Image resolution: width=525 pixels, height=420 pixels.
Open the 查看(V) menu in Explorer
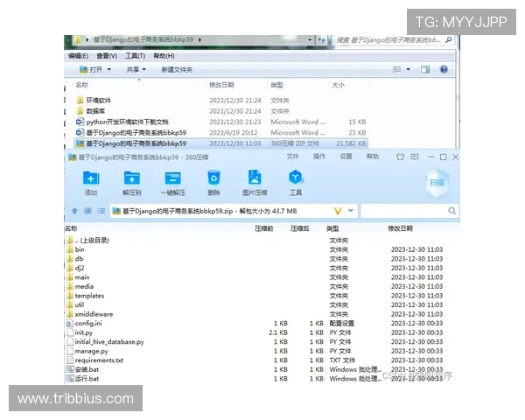[x=107, y=56]
